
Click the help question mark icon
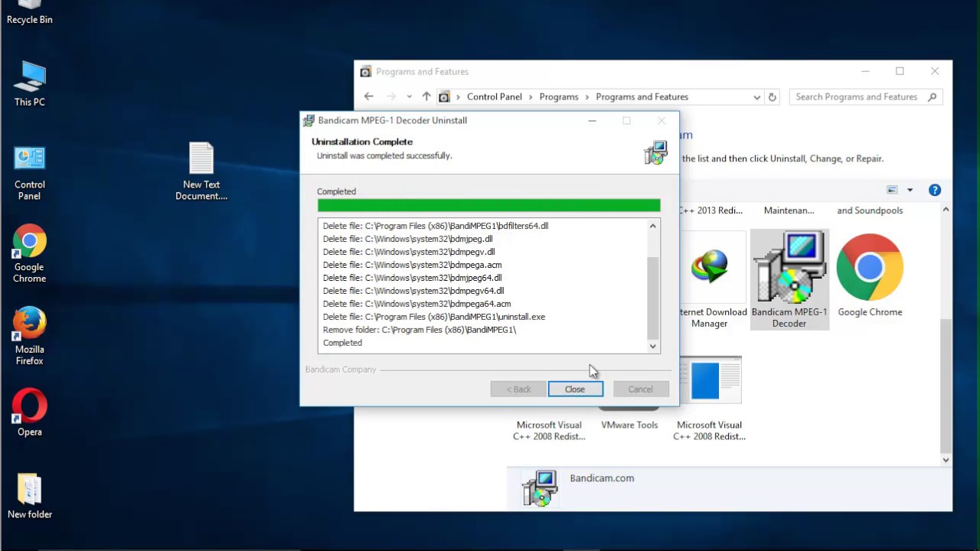tap(934, 190)
